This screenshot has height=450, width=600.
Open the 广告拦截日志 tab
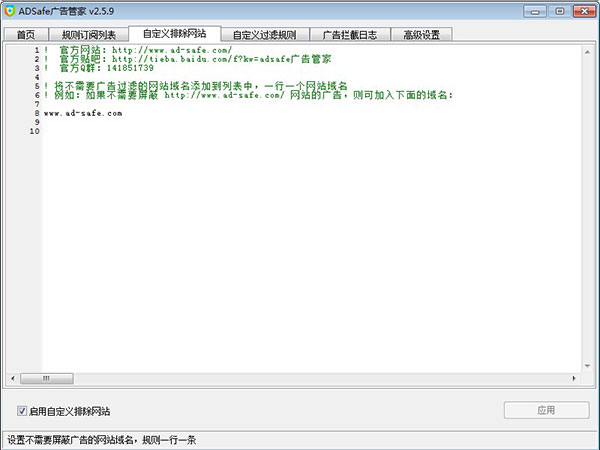pyautogui.click(x=349, y=35)
